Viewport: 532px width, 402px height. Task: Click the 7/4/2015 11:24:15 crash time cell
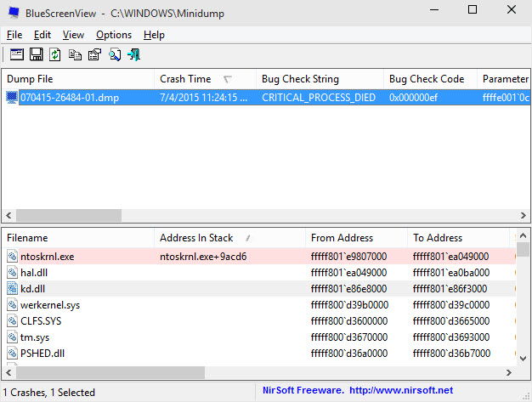tap(204, 98)
